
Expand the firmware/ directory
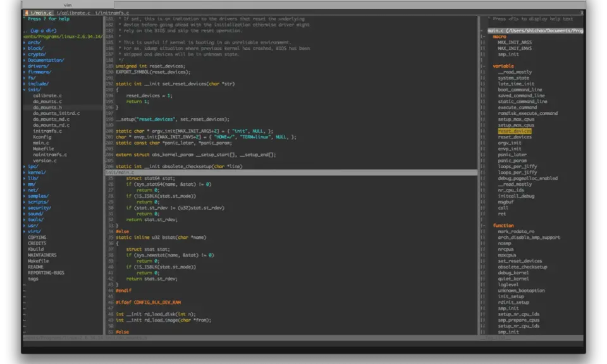click(x=39, y=72)
